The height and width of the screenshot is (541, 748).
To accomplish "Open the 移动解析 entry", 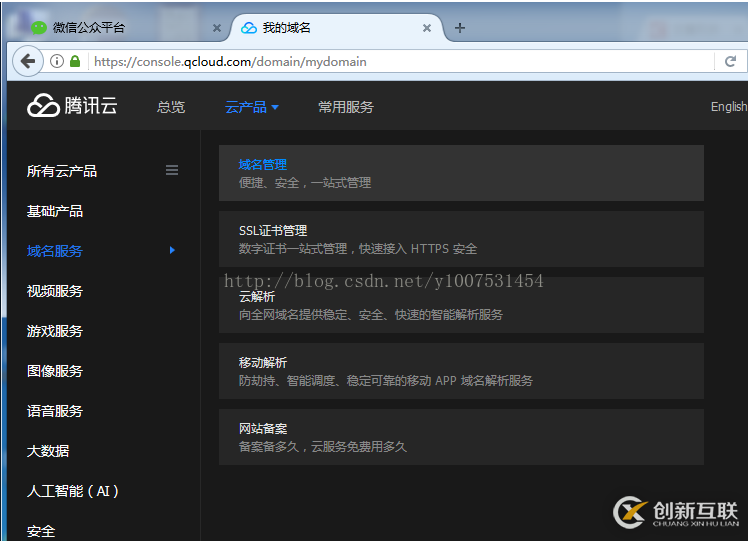I will click(461, 371).
